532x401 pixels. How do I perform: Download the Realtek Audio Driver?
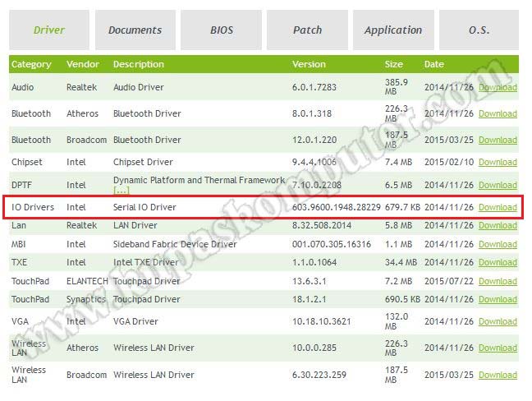tap(498, 87)
